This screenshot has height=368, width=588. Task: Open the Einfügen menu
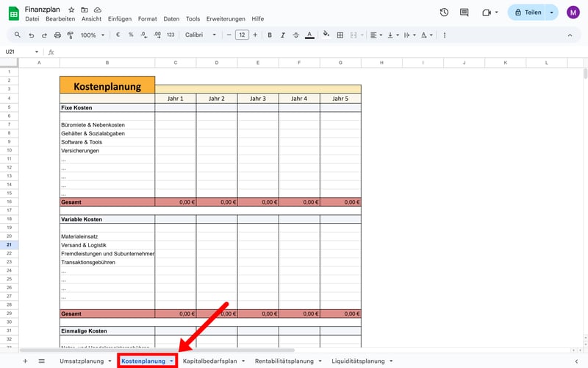[x=120, y=18]
